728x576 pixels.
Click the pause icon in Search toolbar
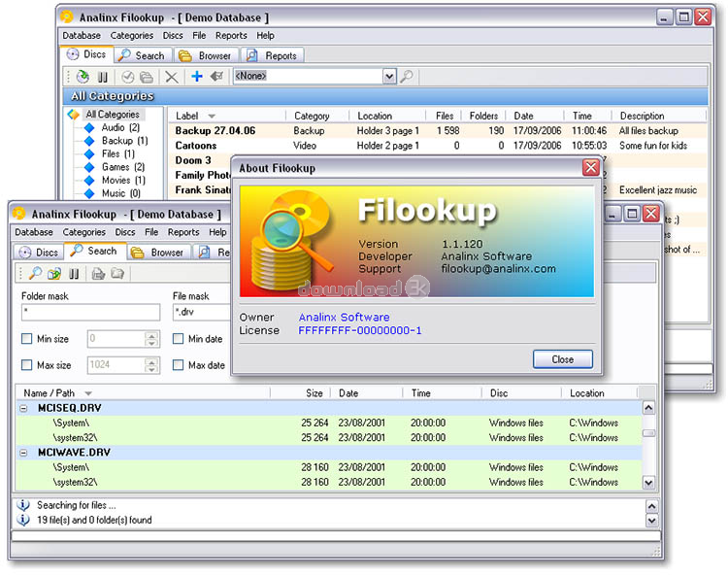(x=73, y=274)
